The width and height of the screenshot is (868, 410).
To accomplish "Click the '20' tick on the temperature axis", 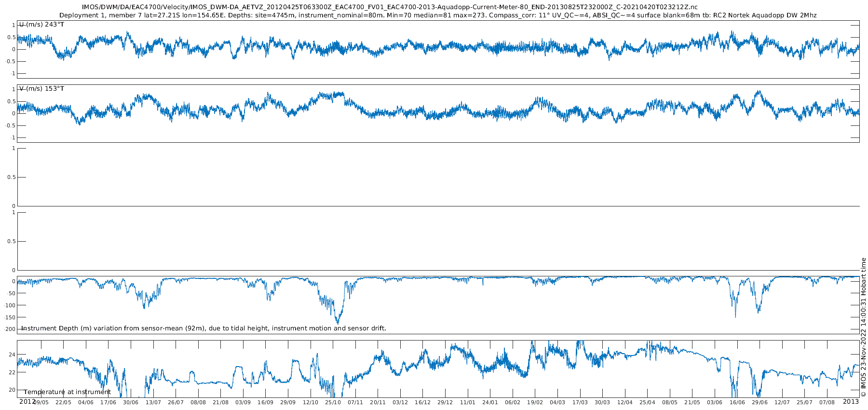I will pyautogui.click(x=12, y=390).
